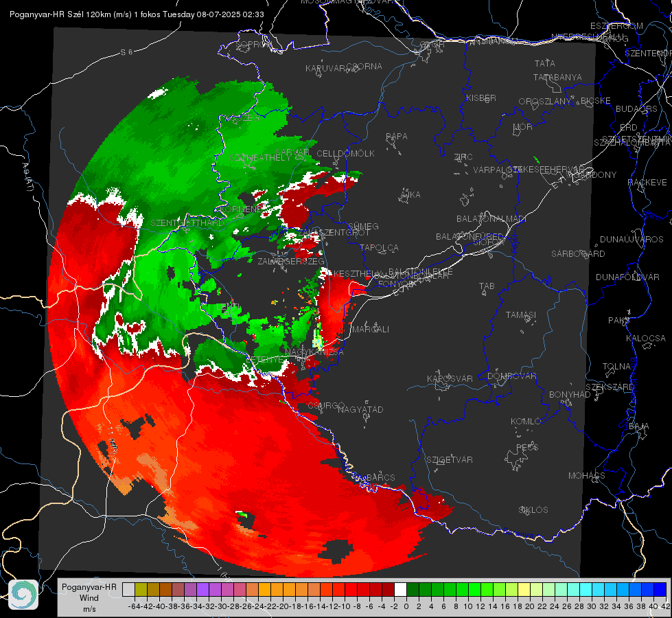Click the TATABANYA city label
Screen dimensions: 672x618
point(557,77)
